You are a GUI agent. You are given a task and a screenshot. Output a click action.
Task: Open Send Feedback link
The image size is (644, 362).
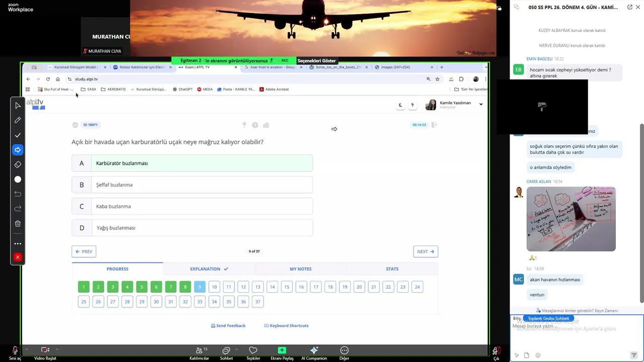[228, 326]
